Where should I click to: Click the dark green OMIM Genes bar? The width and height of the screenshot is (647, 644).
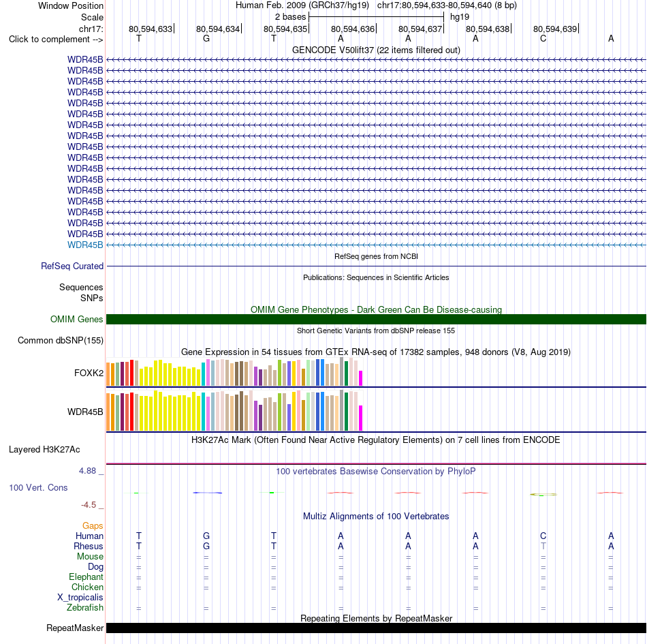[376, 319]
